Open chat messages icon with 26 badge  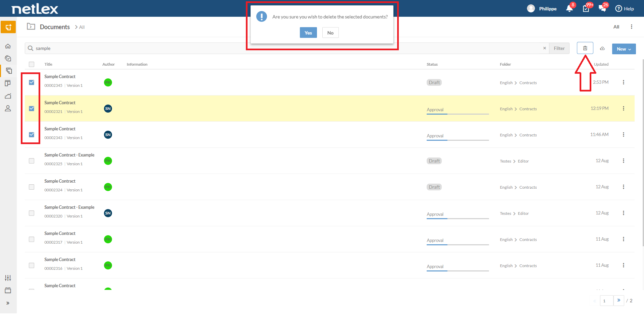click(x=602, y=9)
